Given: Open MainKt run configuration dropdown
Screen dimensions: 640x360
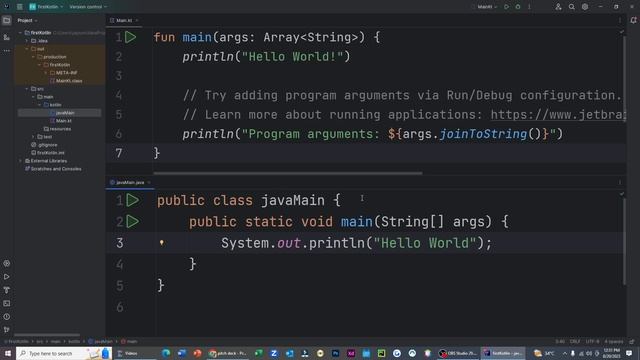Looking at the screenshot, I should click(487, 7).
